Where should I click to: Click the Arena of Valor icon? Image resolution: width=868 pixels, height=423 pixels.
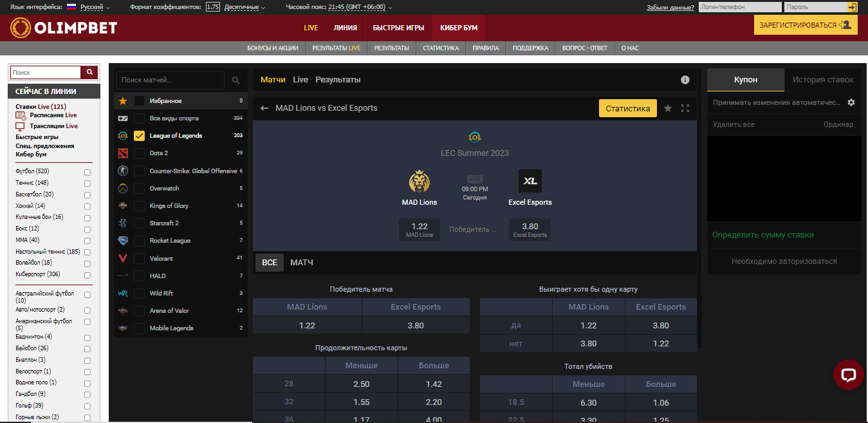[x=123, y=310]
